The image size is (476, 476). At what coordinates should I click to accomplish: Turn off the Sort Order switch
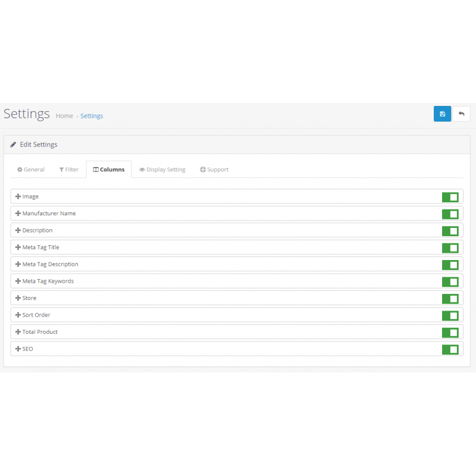tap(450, 316)
